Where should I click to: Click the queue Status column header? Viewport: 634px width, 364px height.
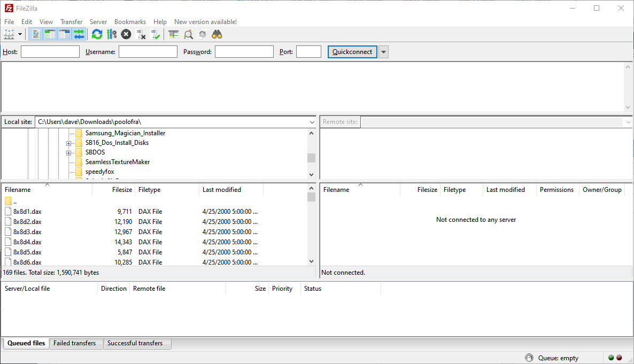[341, 289]
